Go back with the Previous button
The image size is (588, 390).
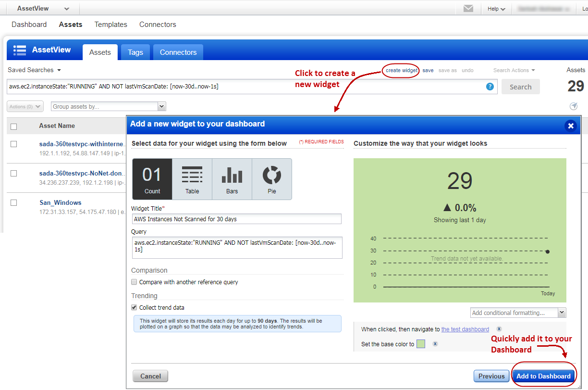click(491, 376)
